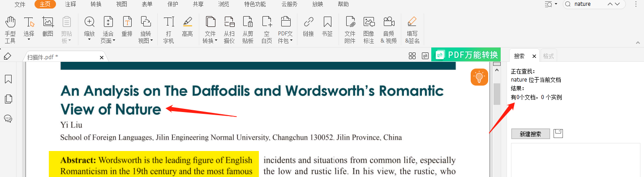Insert a blank page icon
This screenshot has width=644, height=177.
click(x=267, y=22)
